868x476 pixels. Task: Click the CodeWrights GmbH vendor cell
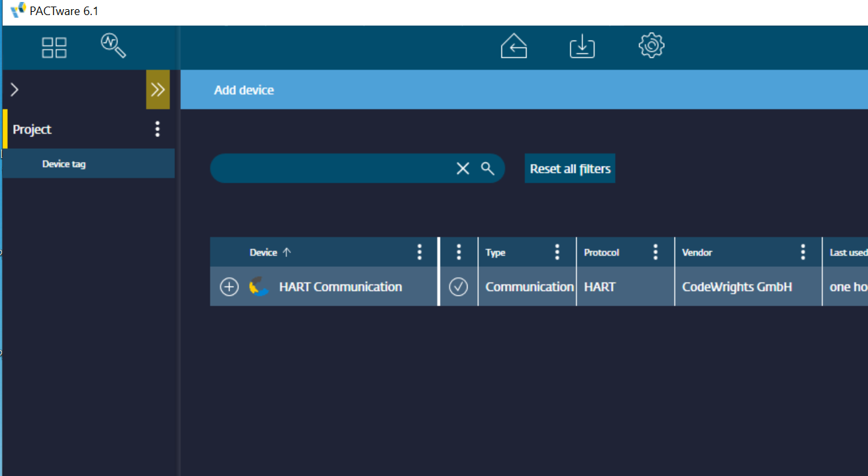(748, 287)
